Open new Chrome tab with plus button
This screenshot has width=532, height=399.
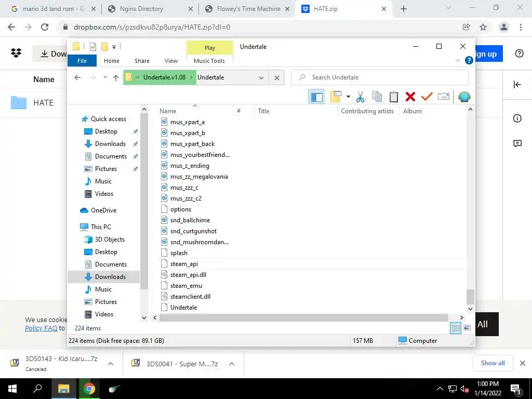[403, 9]
